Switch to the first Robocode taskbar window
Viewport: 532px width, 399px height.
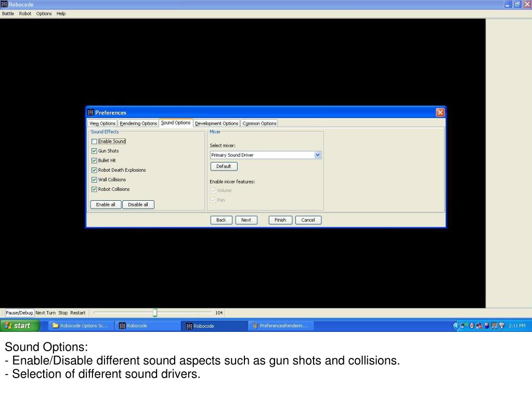coord(147,326)
